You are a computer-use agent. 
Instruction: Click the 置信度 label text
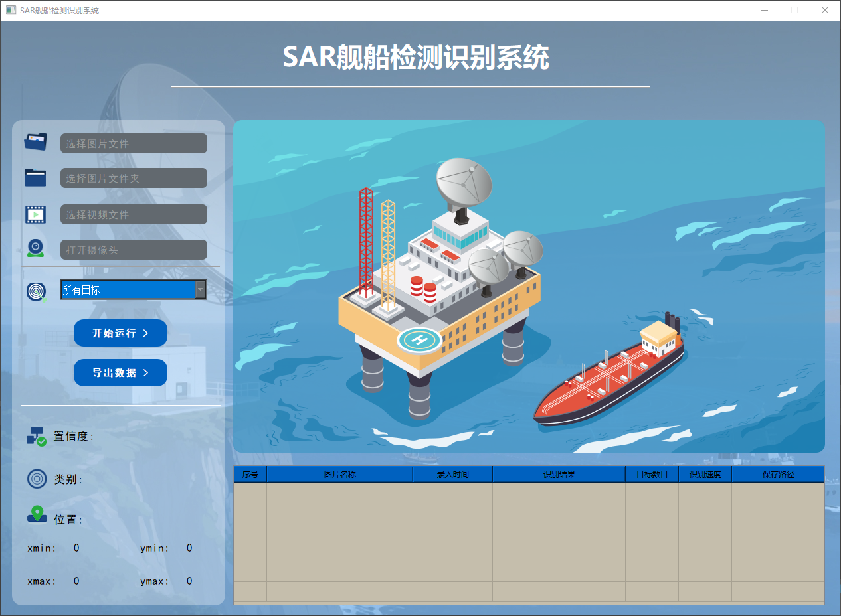pos(74,436)
